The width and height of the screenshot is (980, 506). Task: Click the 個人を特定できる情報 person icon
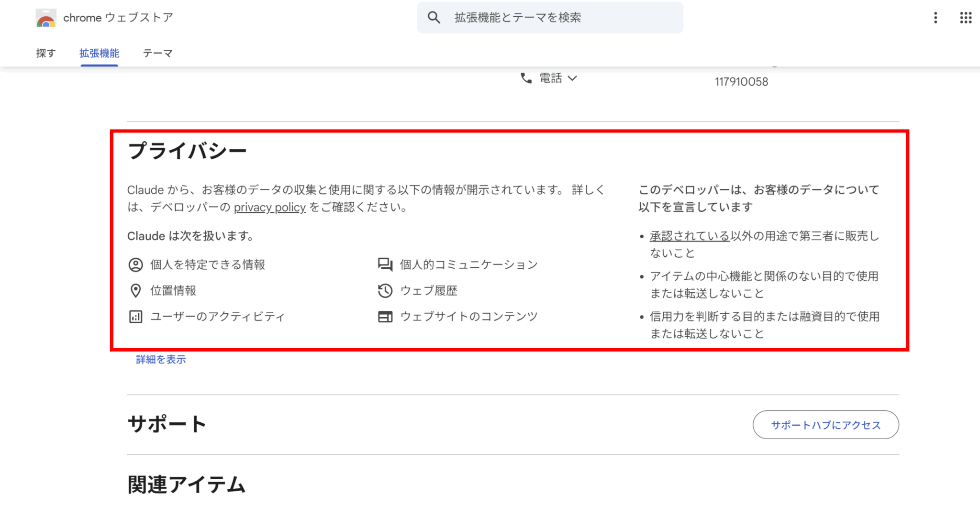[x=135, y=265]
